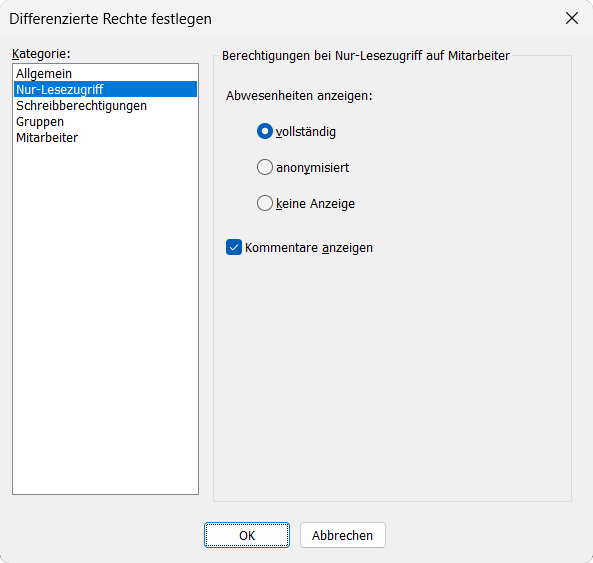Confirm the dialog with OK

pos(247,535)
